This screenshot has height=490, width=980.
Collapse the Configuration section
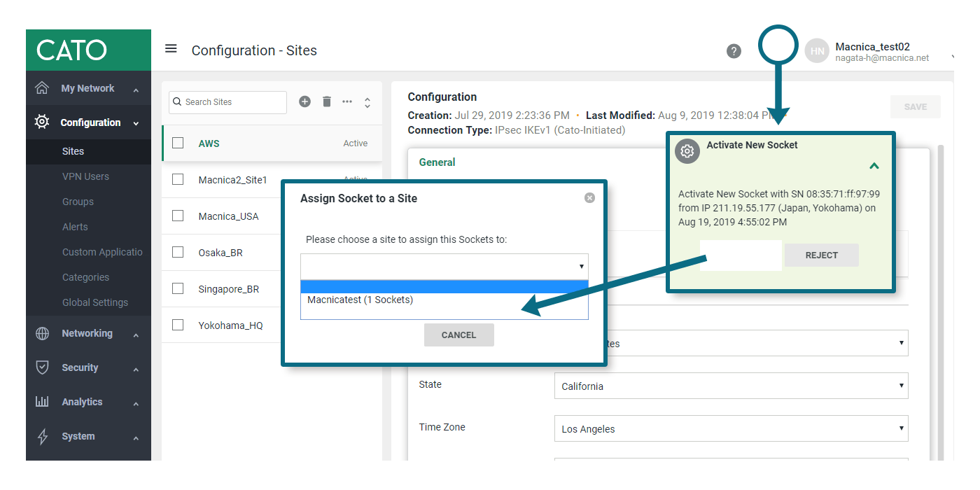(x=136, y=124)
